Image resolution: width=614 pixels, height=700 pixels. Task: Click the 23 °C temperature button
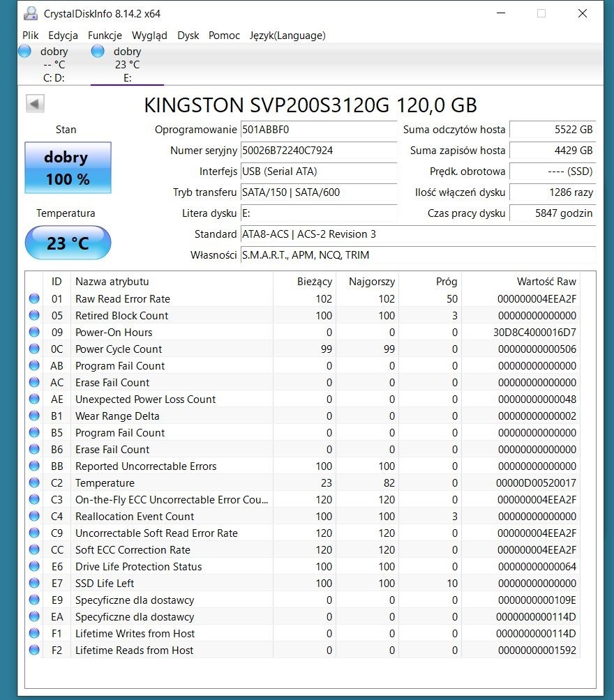(x=68, y=243)
